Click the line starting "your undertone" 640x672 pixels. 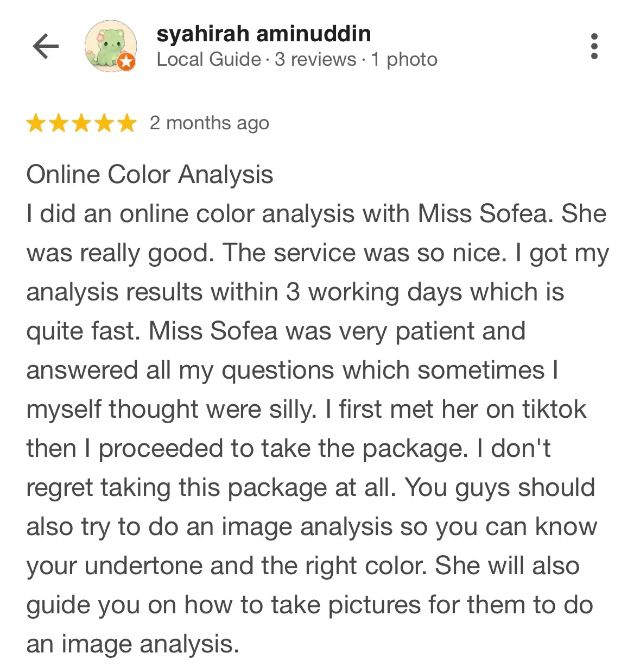302,566
